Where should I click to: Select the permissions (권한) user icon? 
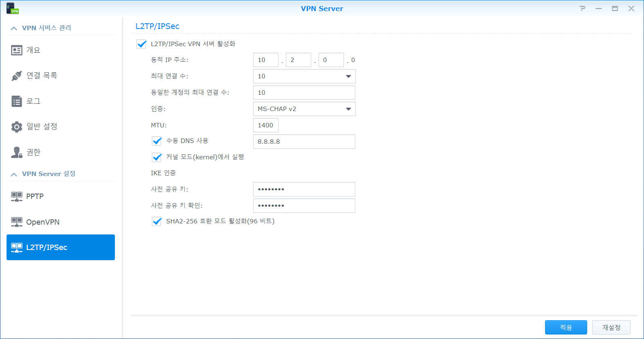[x=17, y=152]
